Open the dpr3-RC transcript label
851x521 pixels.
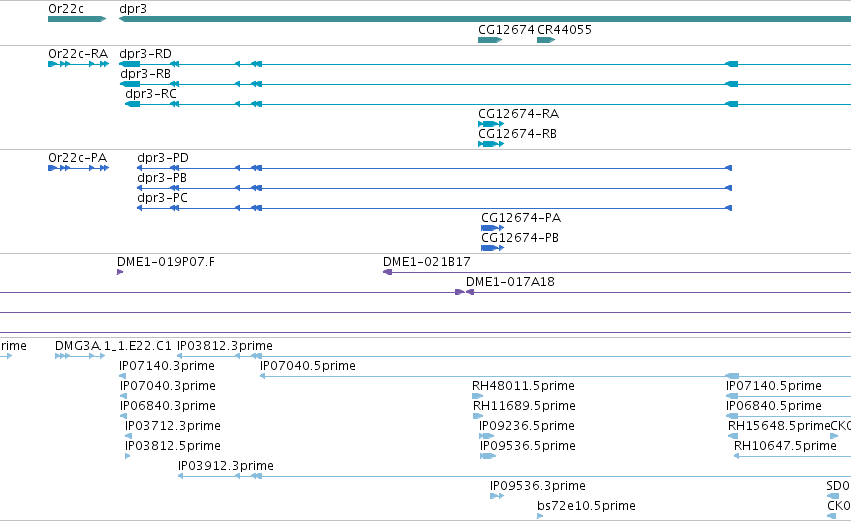pyautogui.click(x=151, y=94)
